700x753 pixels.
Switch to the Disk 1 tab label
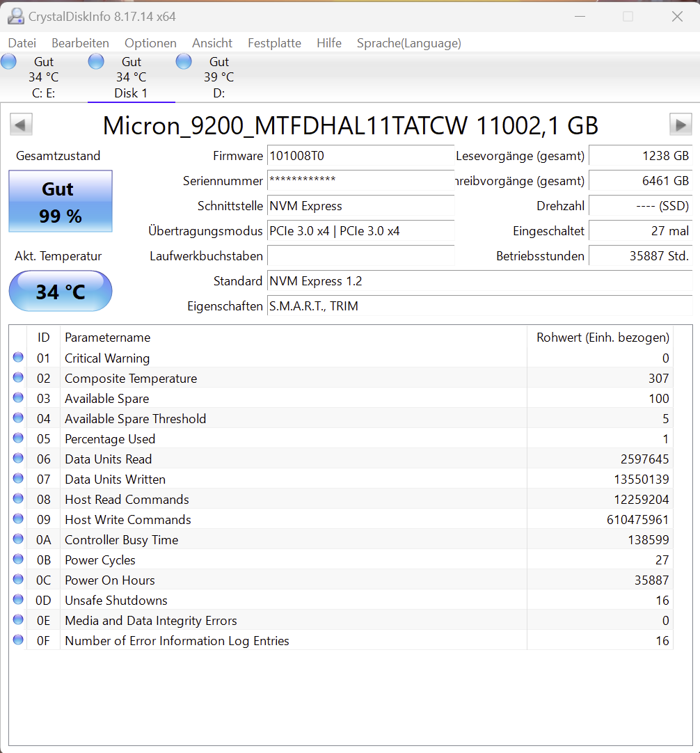click(x=131, y=93)
